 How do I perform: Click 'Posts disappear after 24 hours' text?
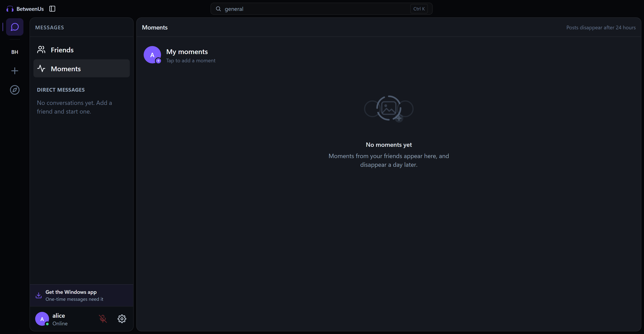point(601,28)
